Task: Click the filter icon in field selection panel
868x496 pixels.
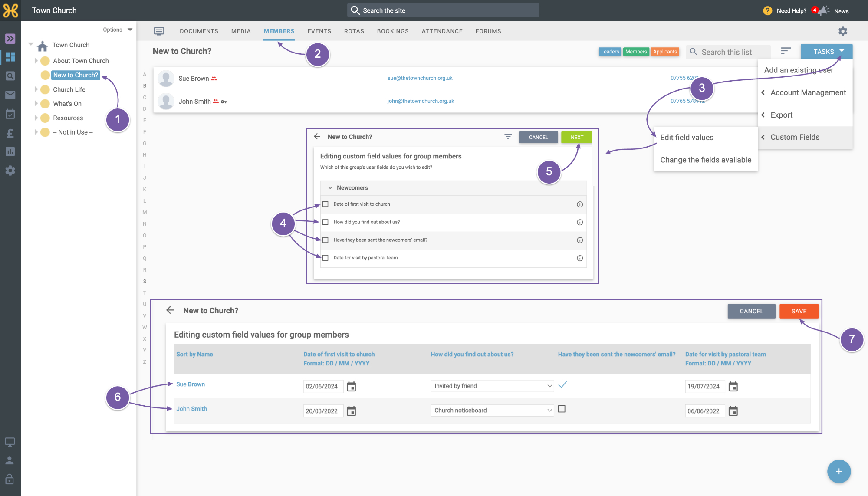Action: point(508,137)
